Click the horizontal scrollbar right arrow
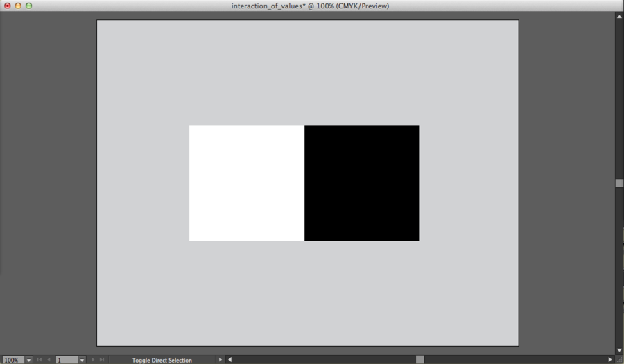This screenshot has width=624, height=364. [x=610, y=360]
